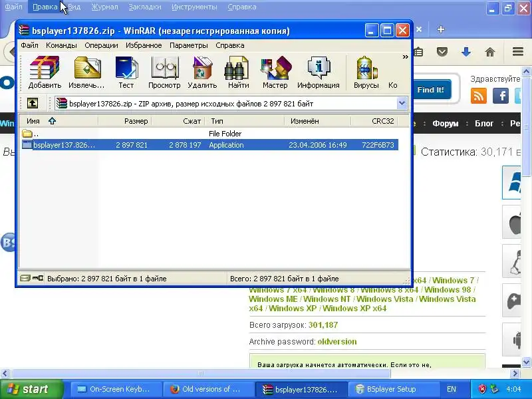Open the Windows NT link

tap(327, 299)
